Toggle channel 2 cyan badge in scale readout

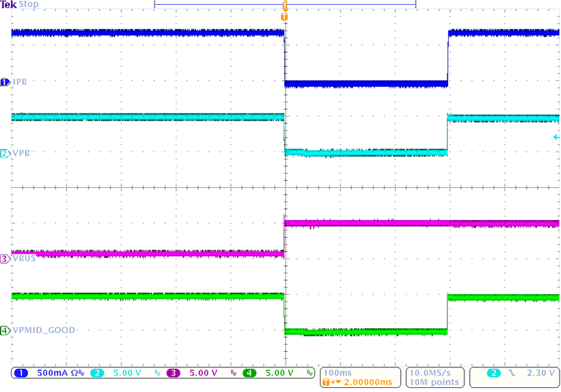point(97,373)
